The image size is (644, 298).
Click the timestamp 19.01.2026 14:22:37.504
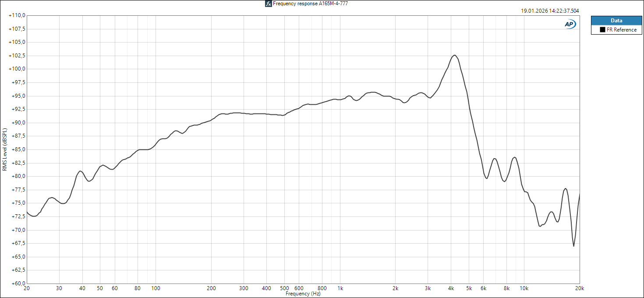[x=550, y=11]
